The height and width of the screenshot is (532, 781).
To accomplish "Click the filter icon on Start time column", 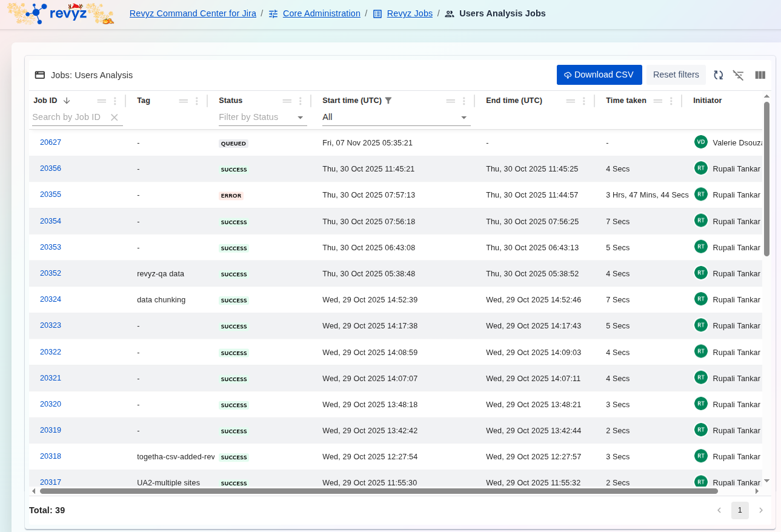I will click(x=388, y=101).
